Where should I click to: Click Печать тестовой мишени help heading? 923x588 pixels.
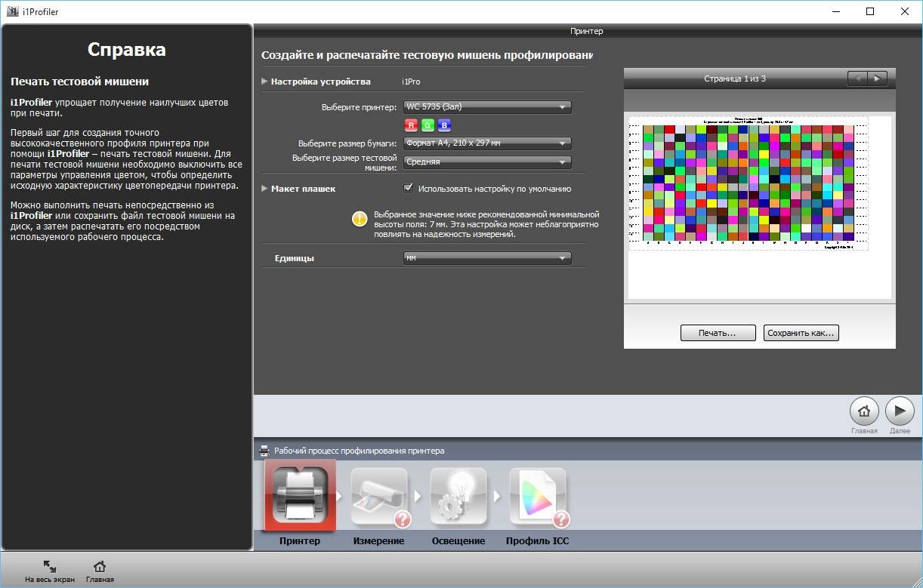click(x=79, y=82)
